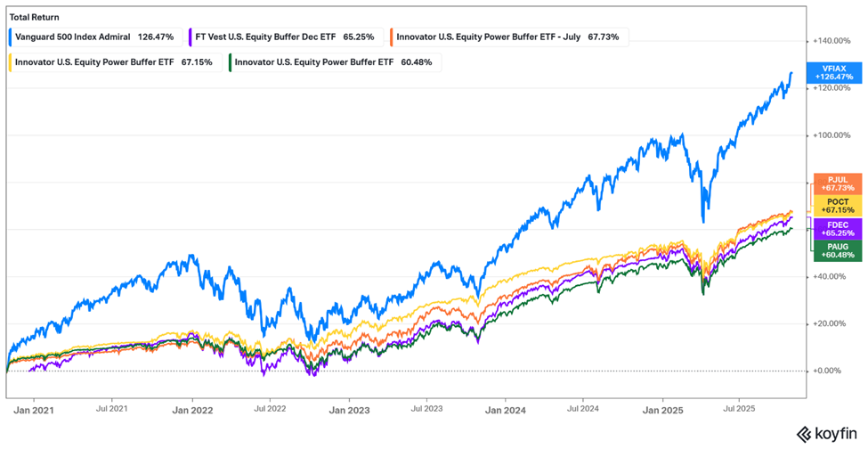Click the +140.00% y-axis label

pyautogui.click(x=831, y=41)
